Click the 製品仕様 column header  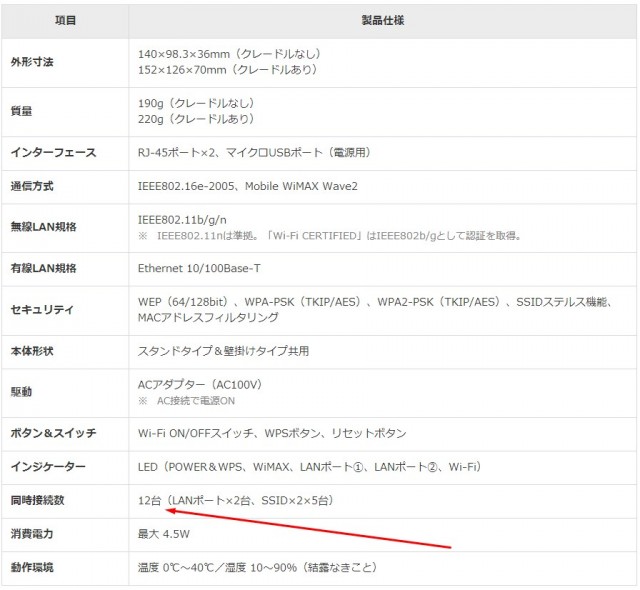tap(382, 20)
